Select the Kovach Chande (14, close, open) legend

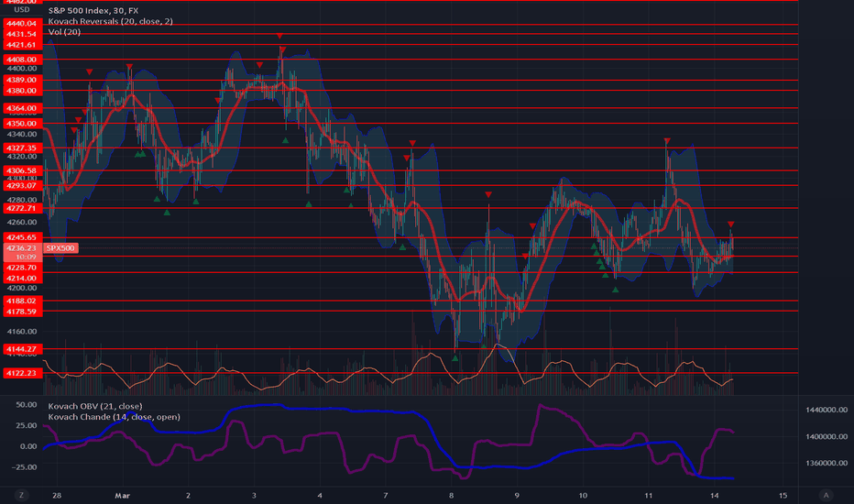pyautogui.click(x=114, y=417)
